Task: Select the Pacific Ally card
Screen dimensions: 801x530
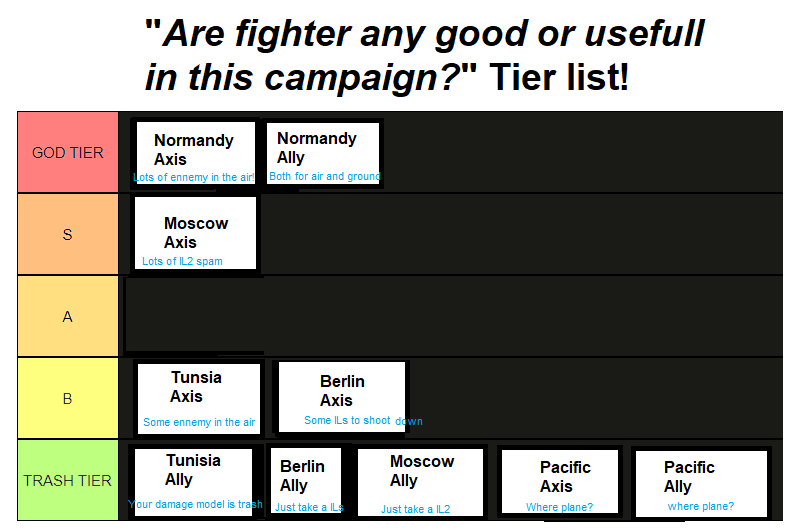Action: tap(700, 483)
